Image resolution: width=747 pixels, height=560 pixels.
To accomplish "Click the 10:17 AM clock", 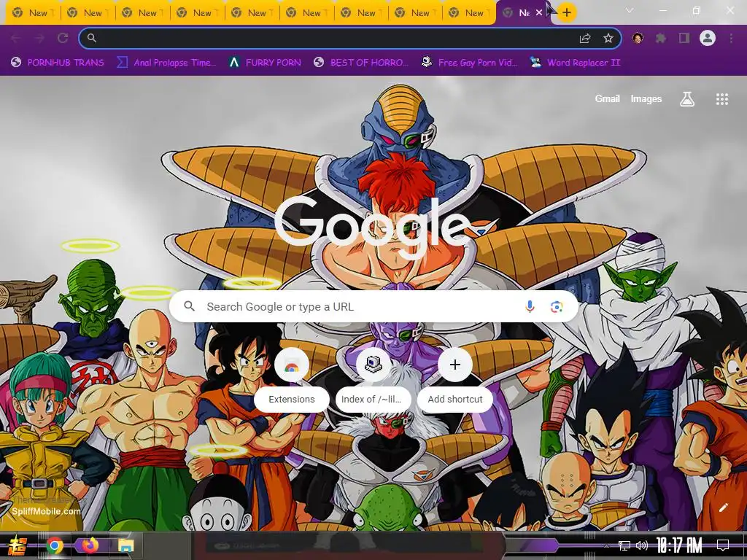I will 679,545.
